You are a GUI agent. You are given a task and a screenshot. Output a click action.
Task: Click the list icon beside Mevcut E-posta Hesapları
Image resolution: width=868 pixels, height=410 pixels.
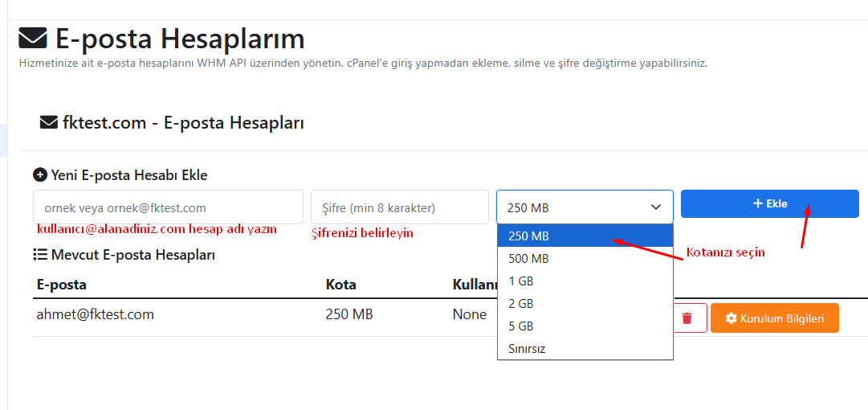(x=40, y=255)
